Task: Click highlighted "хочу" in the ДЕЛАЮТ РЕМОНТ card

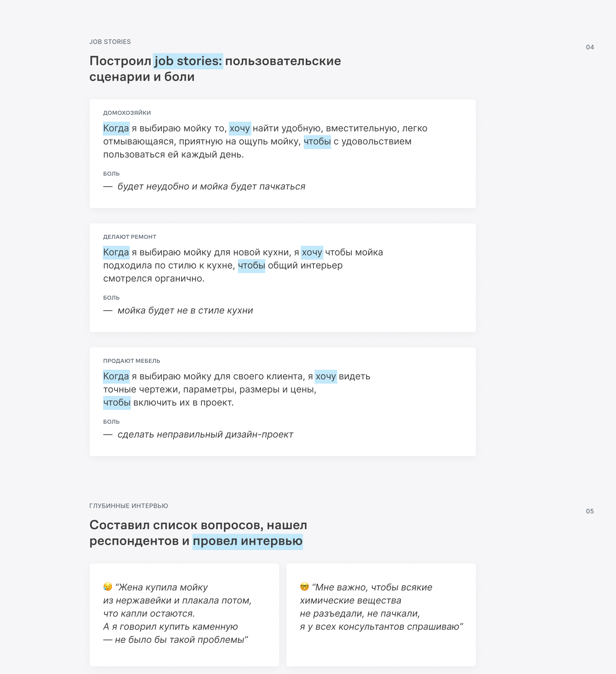Action: (x=312, y=252)
